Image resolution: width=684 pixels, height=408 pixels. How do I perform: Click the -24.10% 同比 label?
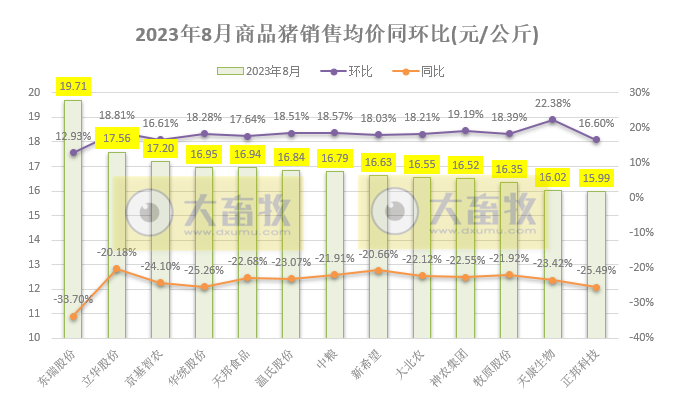pos(160,266)
